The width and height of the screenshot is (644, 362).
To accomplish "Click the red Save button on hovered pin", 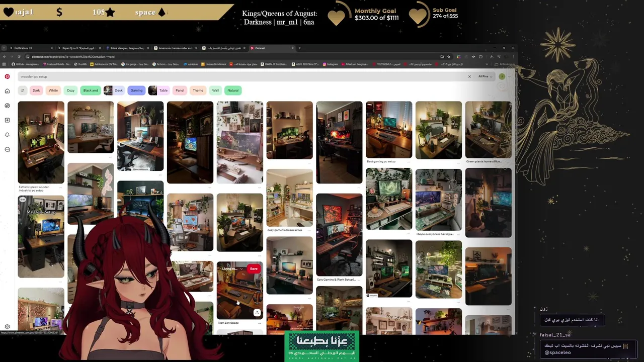I will 254,268.
